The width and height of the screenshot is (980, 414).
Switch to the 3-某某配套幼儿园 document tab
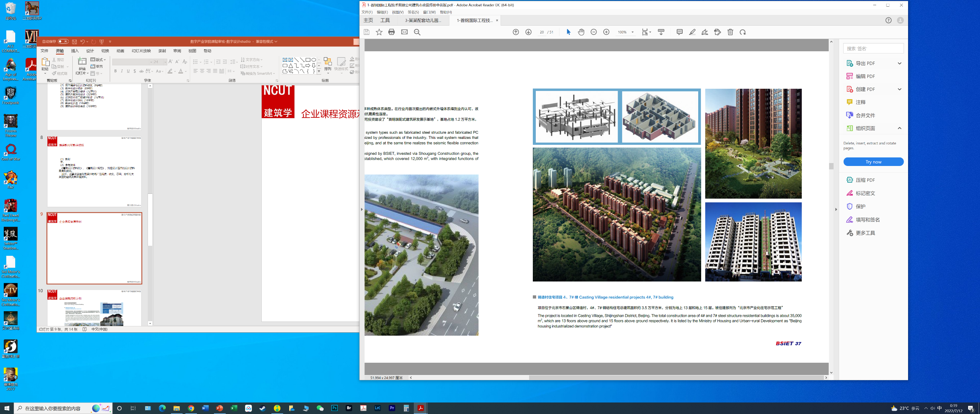[x=423, y=20]
